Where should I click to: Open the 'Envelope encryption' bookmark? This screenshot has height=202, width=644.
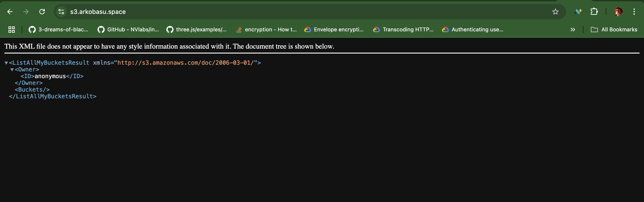coord(334,29)
